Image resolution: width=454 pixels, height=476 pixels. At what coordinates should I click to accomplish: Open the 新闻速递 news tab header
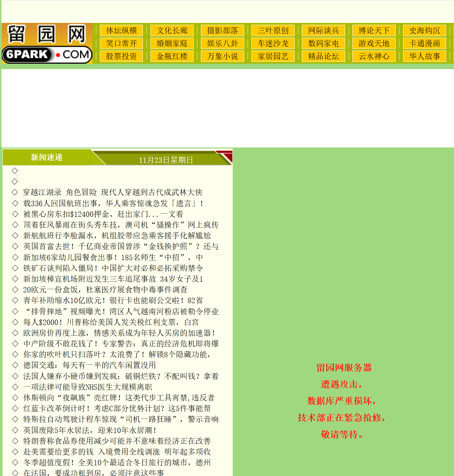(47, 157)
